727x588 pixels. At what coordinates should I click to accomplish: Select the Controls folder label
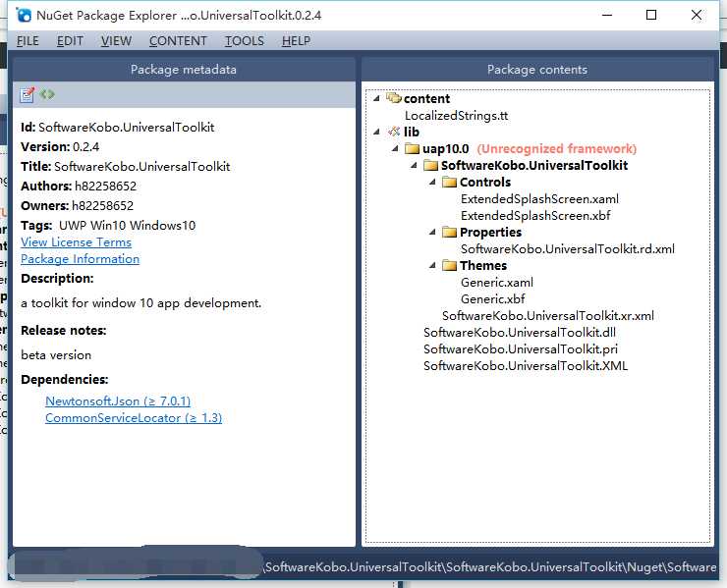pyautogui.click(x=485, y=183)
